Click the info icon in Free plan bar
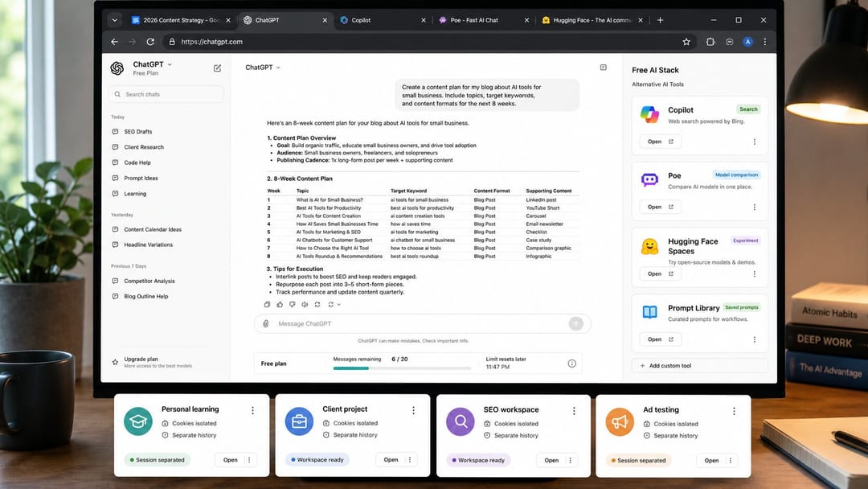This screenshot has width=868, height=489. coord(572,364)
